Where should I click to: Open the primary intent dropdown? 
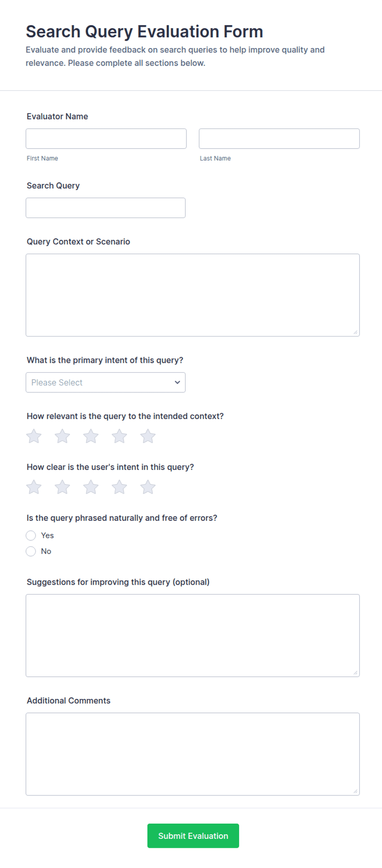106,382
